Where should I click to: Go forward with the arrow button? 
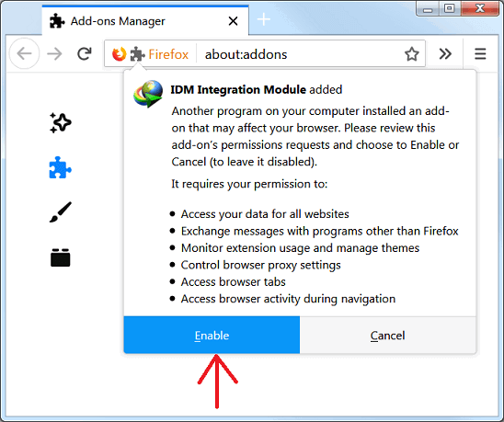[54, 53]
